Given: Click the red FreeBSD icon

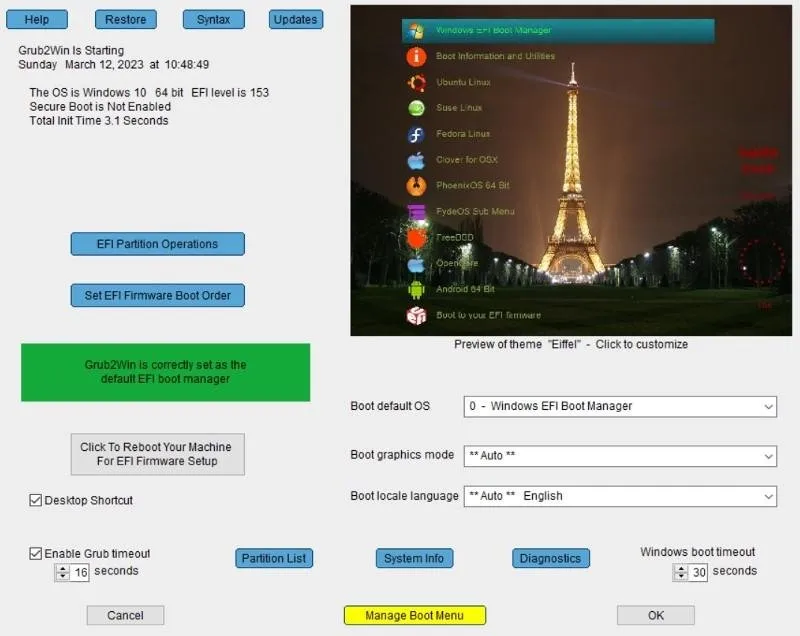Looking at the screenshot, I should pyautogui.click(x=416, y=238).
